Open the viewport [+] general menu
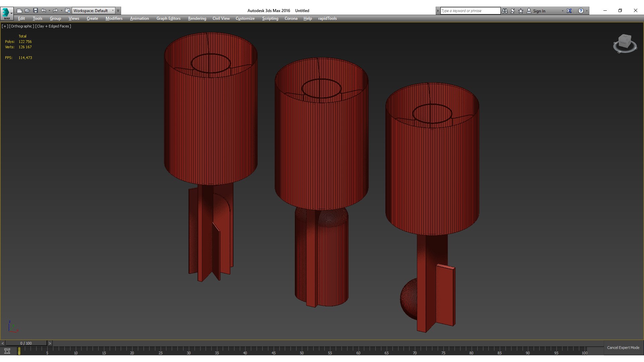Screen dimensions: 644x362 click(5, 26)
